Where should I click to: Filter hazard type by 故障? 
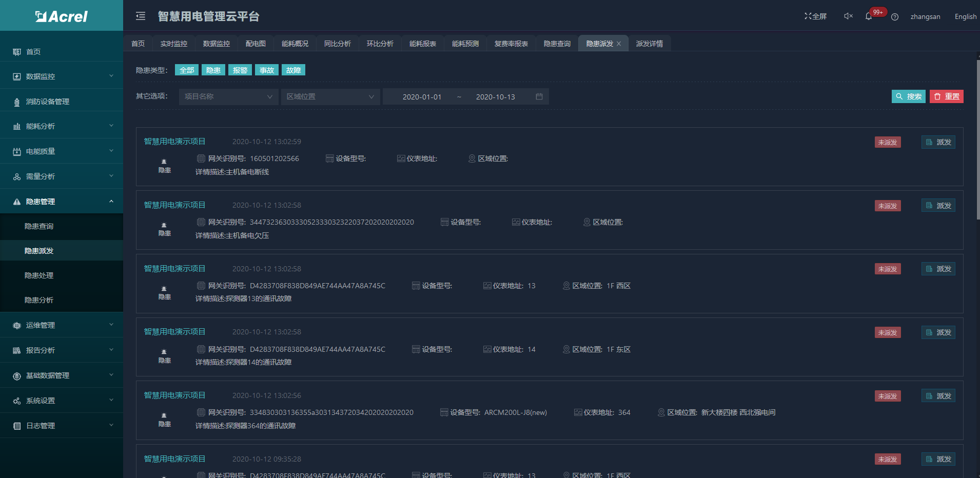[x=293, y=70]
